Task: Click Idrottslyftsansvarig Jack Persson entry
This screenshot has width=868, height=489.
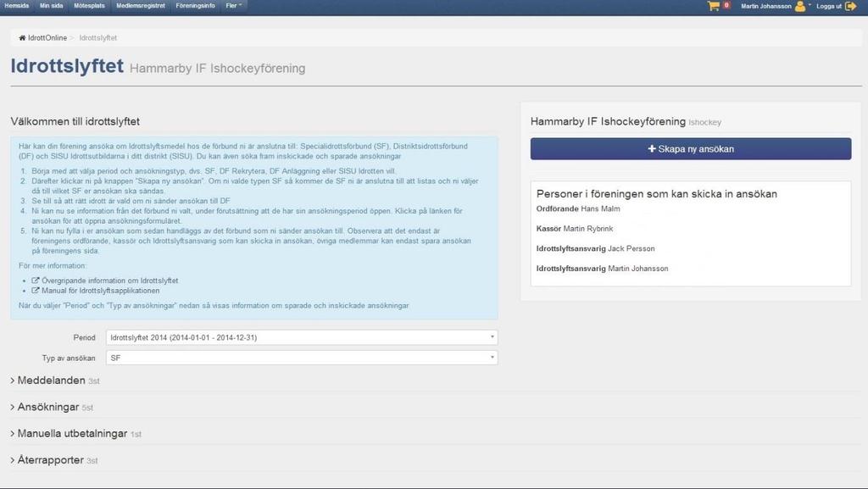Action: pos(596,248)
